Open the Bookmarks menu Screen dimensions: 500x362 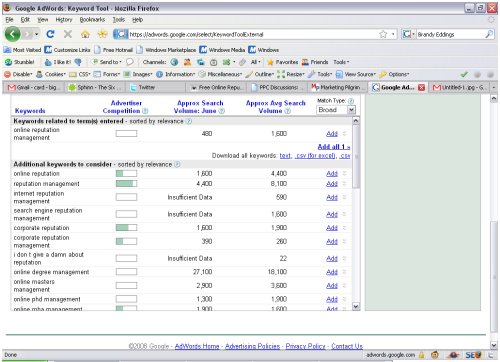pyautogui.click(x=92, y=20)
